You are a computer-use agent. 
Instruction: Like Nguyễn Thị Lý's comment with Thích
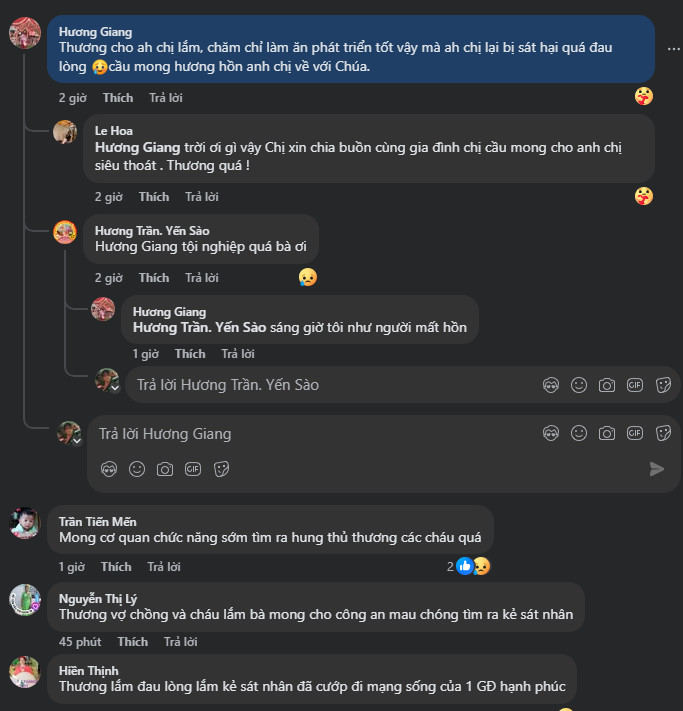click(x=132, y=641)
